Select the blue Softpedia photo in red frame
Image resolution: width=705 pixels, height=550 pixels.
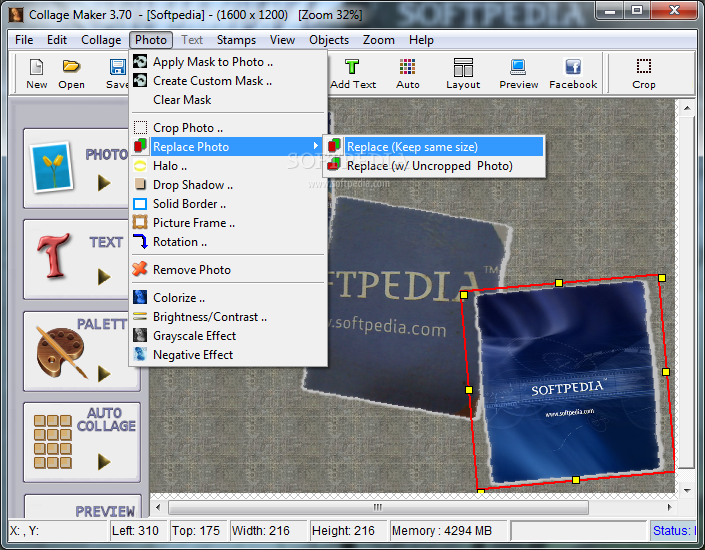point(567,383)
